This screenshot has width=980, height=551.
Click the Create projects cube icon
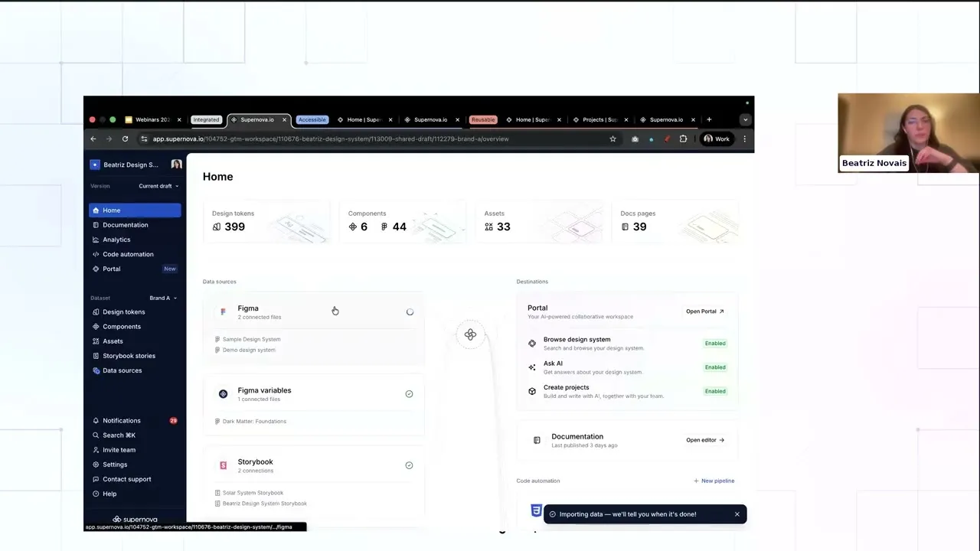tap(532, 391)
